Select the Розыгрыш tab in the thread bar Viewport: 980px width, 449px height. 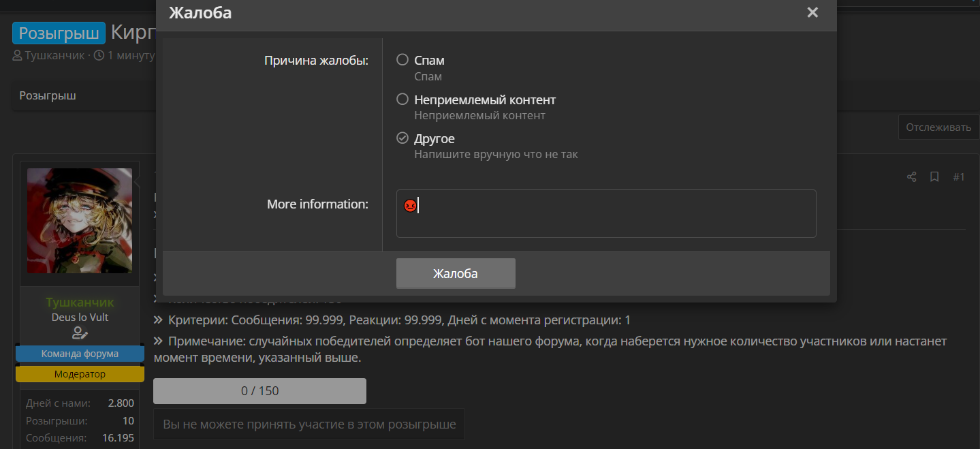(48, 95)
